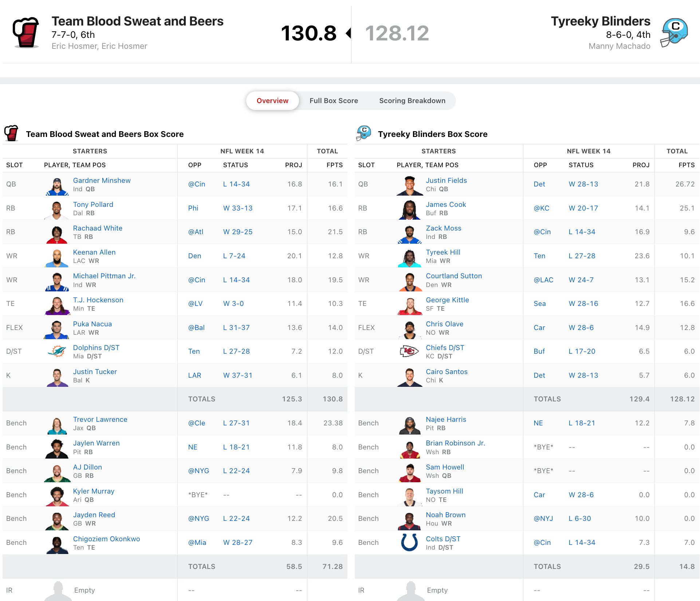Click Team Blood Sweat and Beers name
The height and width of the screenshot is (601, 700).
point(137,21)
